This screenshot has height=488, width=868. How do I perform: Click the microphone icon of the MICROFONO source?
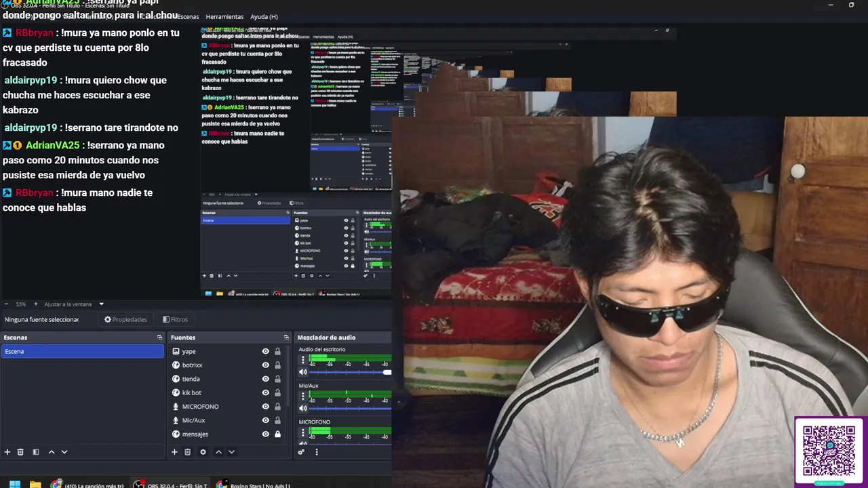pos(176,407)
